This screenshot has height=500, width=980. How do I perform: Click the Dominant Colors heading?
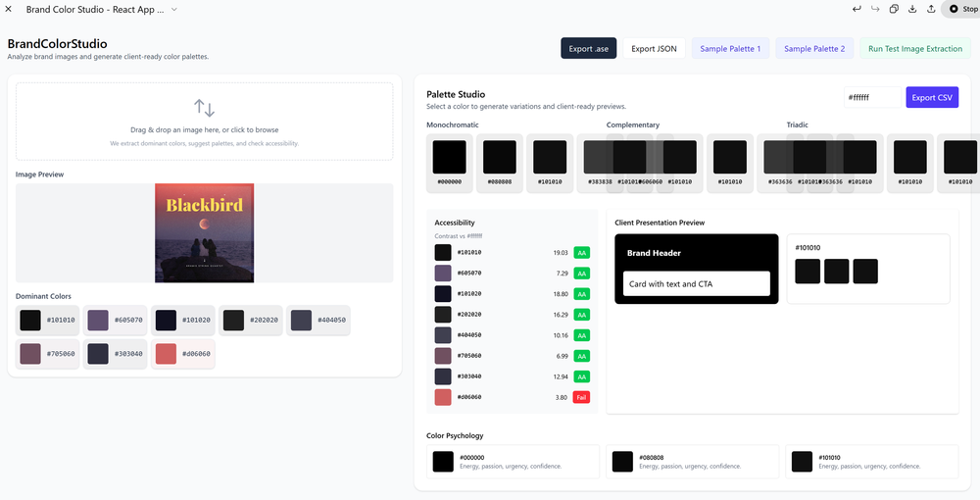43,296
